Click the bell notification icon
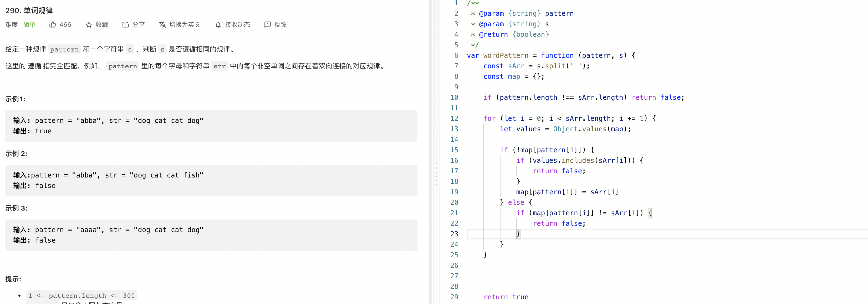Viewport: 868px width, 304px height. (218, 25)
